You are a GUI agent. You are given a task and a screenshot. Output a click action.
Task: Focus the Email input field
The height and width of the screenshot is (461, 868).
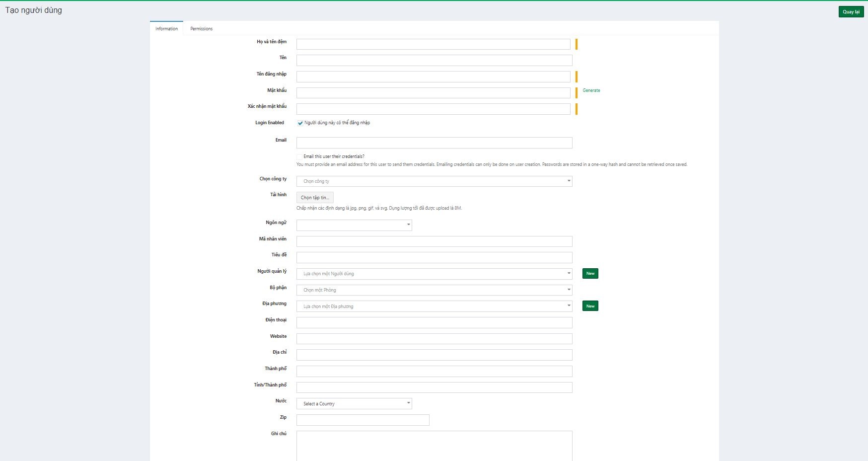[x=434, y=143]
